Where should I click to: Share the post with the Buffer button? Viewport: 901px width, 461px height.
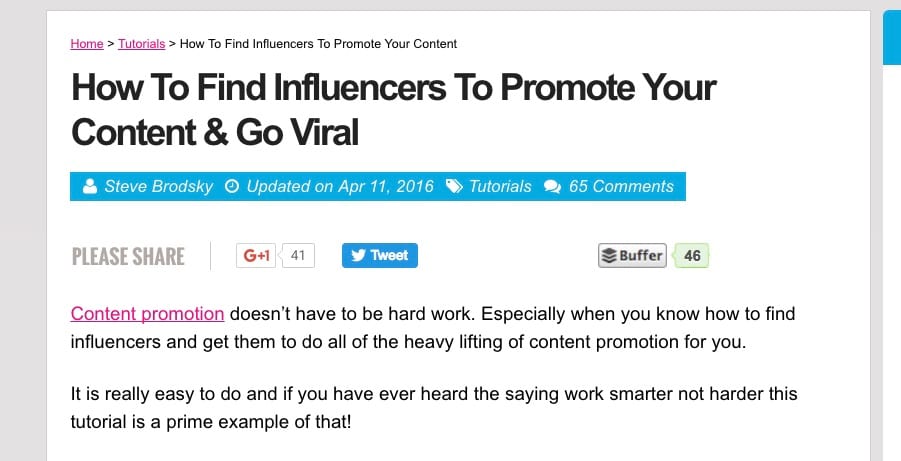(x=633, y=256)
